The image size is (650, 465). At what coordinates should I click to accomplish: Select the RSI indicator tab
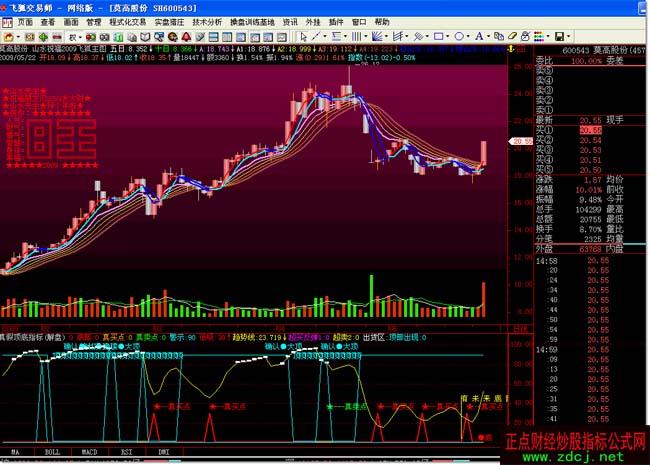click(x=127, y=452)
